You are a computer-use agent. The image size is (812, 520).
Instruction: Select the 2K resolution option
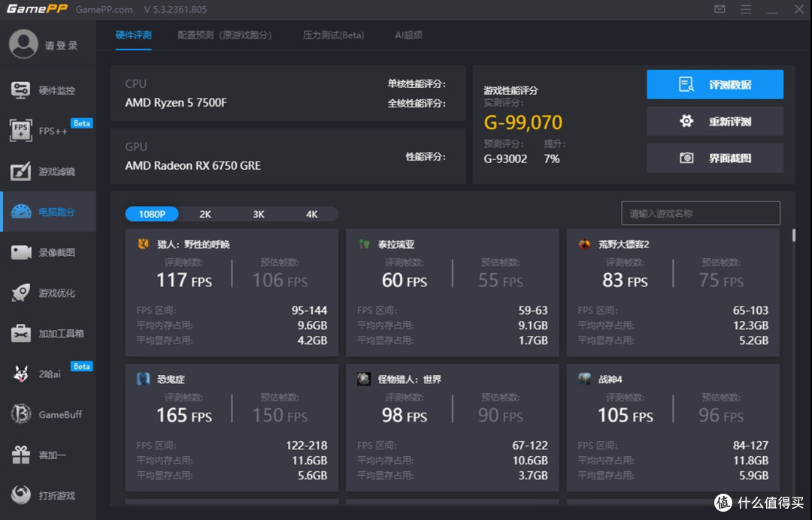pos(205,214)
